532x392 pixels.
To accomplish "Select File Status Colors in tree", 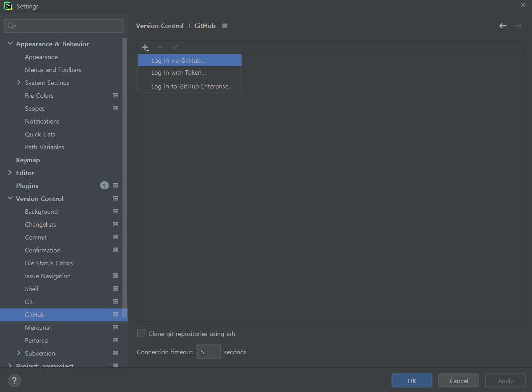I will click(x=49, y=263).
